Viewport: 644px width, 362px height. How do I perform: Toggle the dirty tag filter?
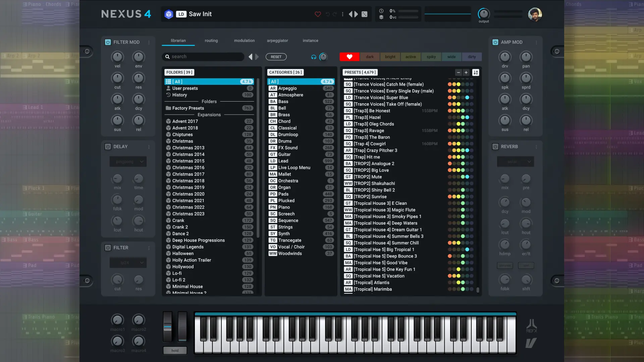pos(472,57)
